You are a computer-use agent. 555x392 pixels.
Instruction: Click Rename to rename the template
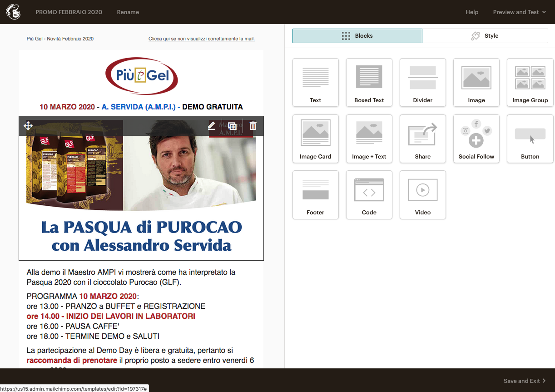coord(128,12)
